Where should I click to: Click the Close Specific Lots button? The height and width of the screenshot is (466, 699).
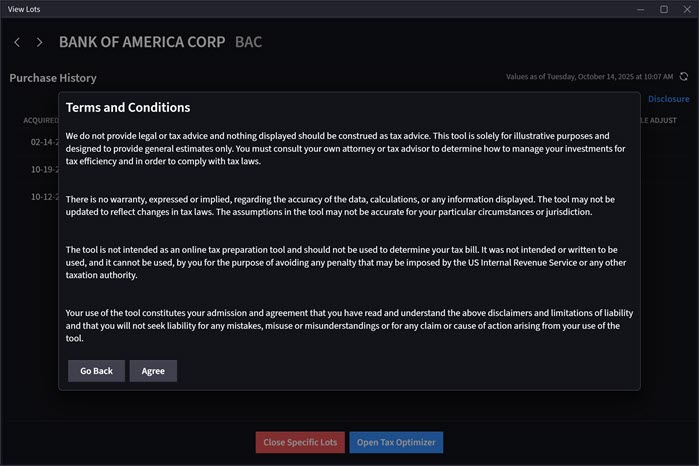tap(300, 442)
